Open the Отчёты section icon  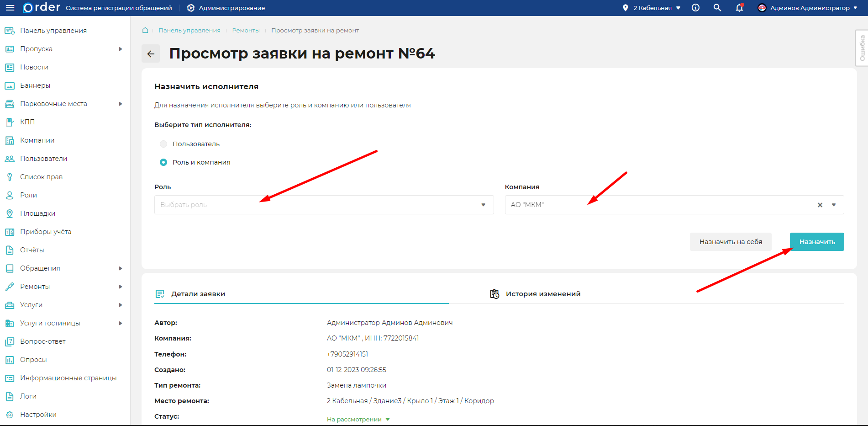pos(9,250)
